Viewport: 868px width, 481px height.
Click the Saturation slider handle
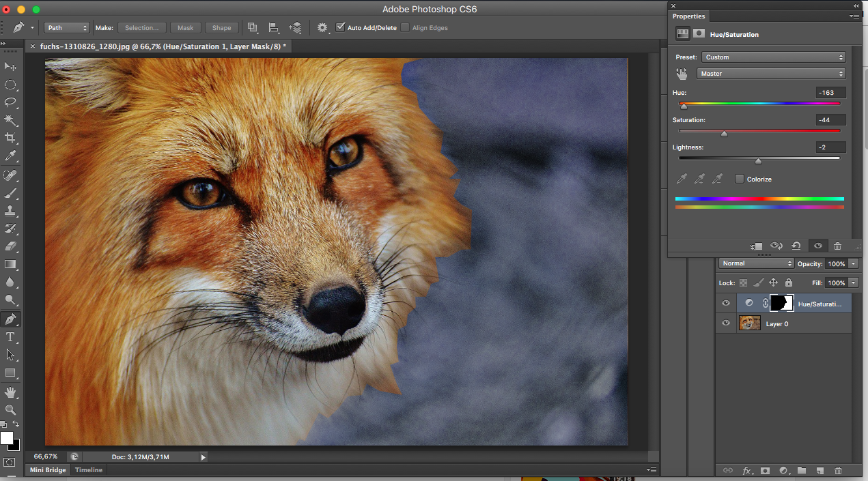(725, 134)
